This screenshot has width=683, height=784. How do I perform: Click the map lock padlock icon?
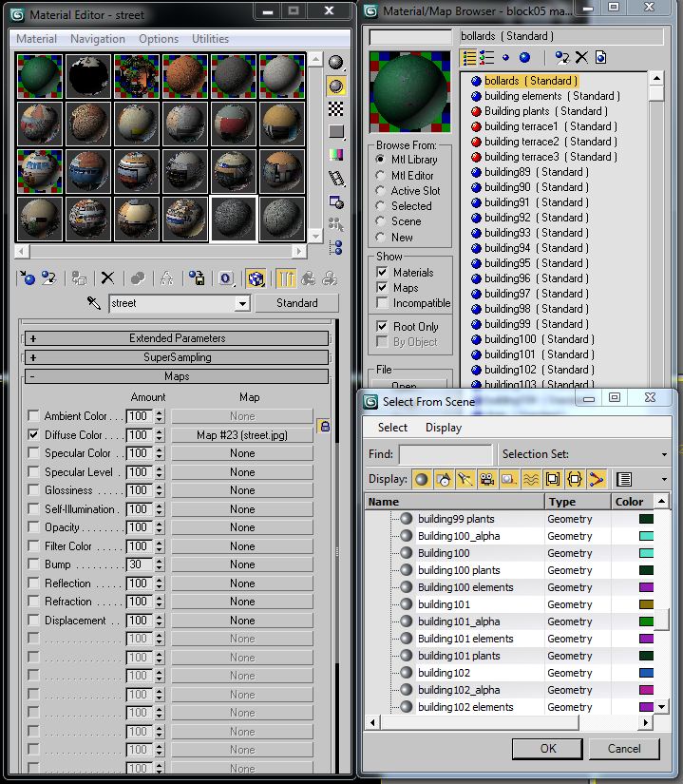[325, 426]
